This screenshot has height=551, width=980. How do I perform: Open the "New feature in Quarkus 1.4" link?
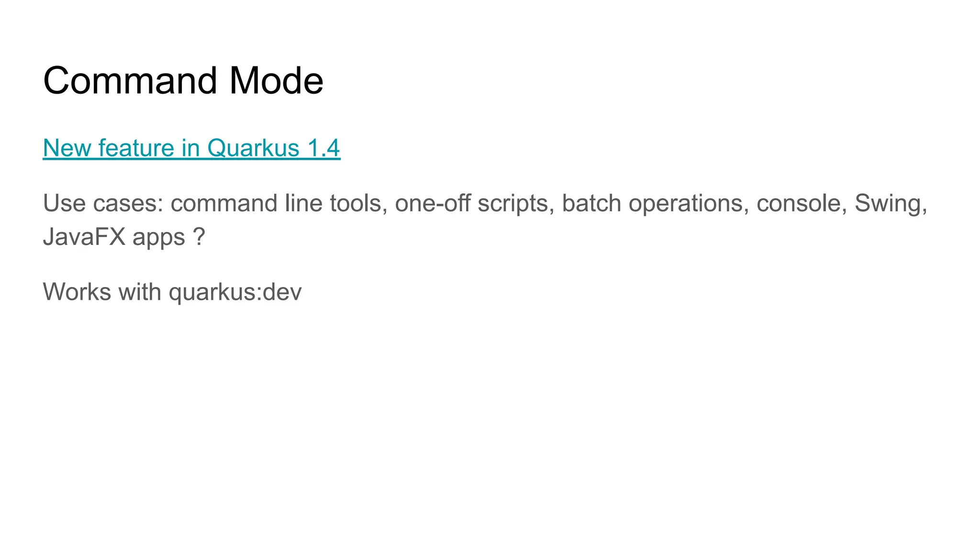191,148
